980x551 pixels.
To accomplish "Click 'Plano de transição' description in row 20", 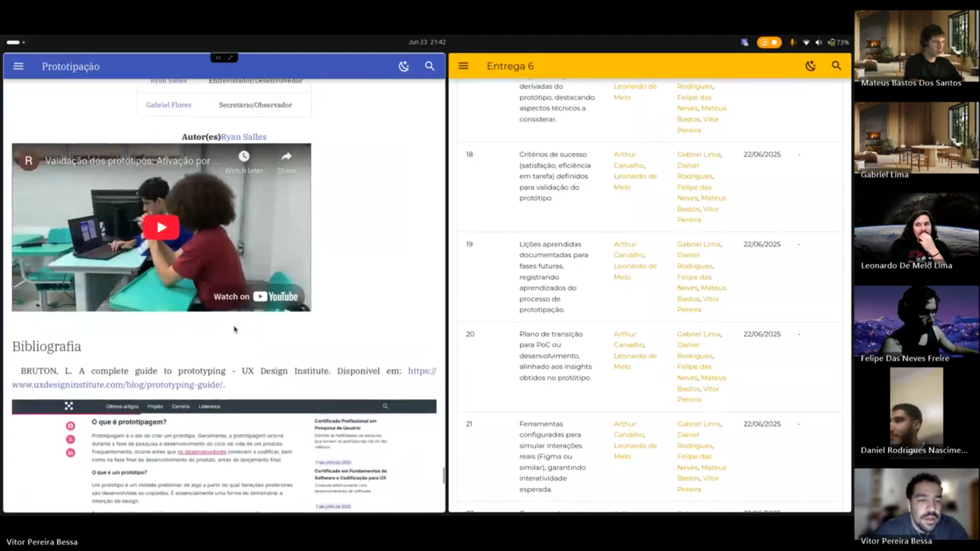I will coord(555,356).
